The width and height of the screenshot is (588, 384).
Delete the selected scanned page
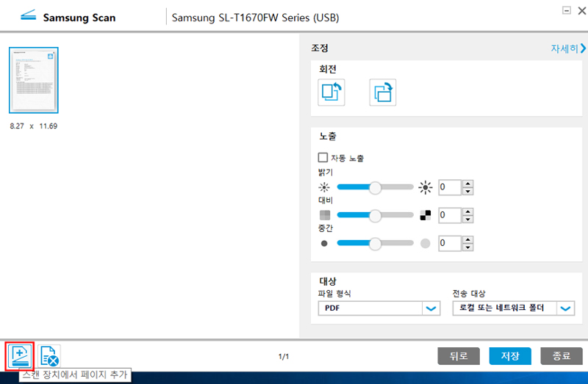(49, 356)
